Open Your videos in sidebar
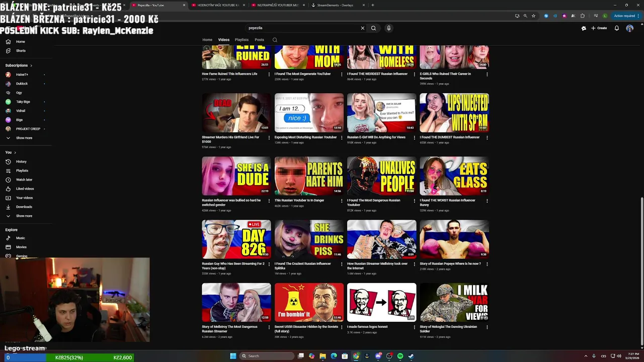Screen dimensions: 644x362 [24, 198]
